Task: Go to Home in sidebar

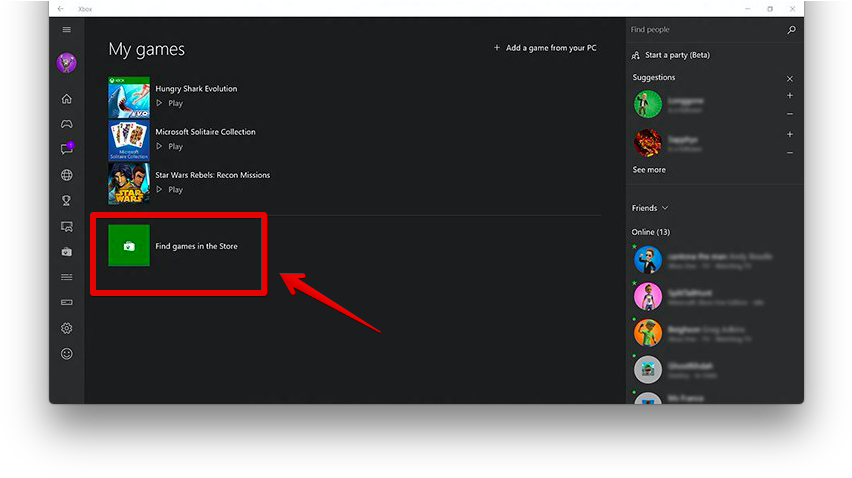Action: point(66,98)
